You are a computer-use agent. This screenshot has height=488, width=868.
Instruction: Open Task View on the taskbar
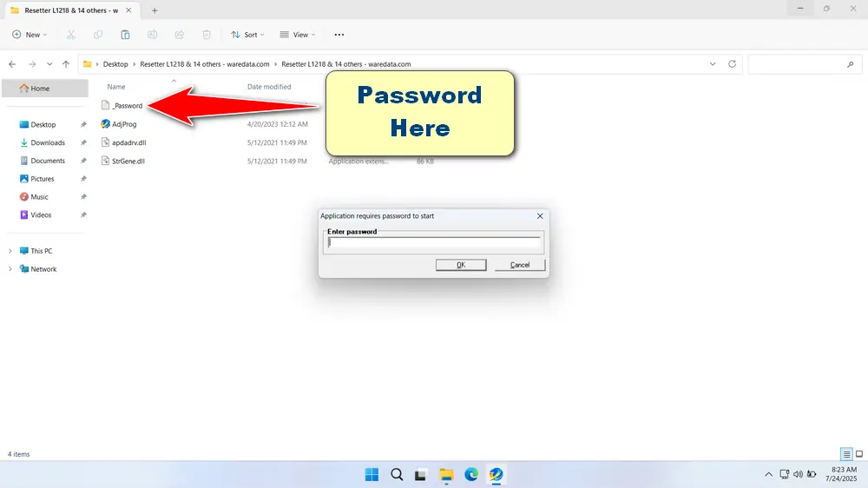tap(421, 475)
